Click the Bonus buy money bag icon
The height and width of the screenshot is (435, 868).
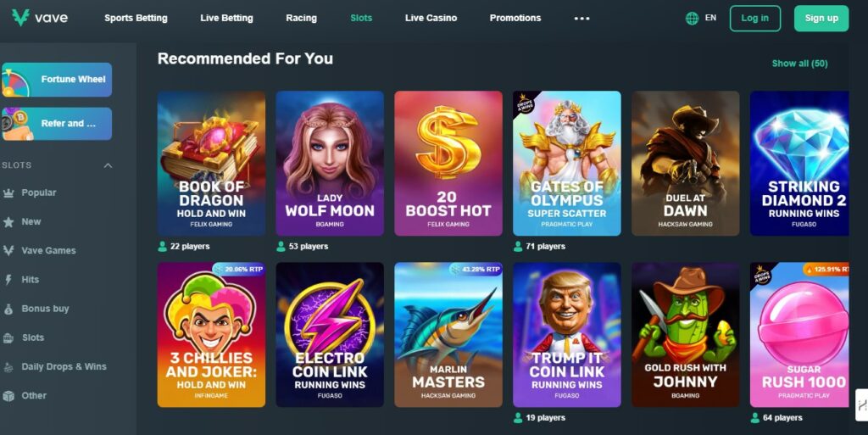(8, 309)
